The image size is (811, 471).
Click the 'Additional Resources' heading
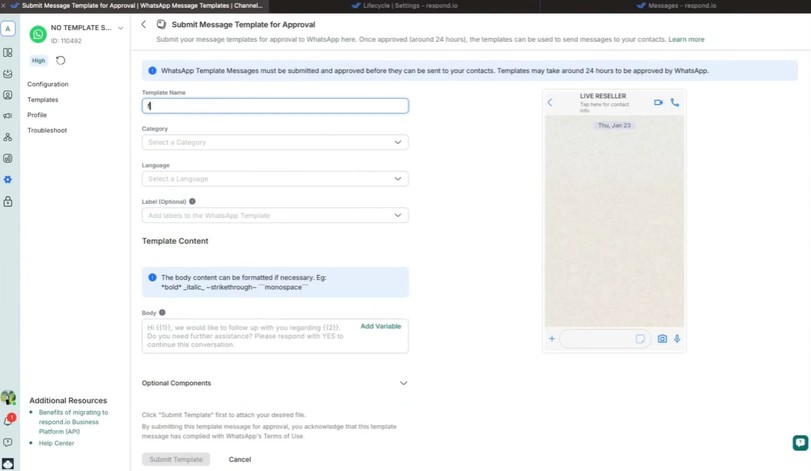pyautogui.click(x=68, y=401)
